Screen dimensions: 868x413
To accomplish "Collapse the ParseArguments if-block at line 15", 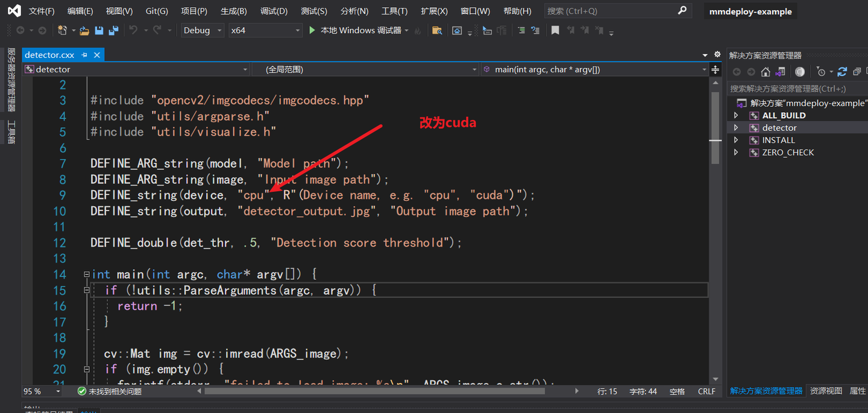I will tap(87, 290).
